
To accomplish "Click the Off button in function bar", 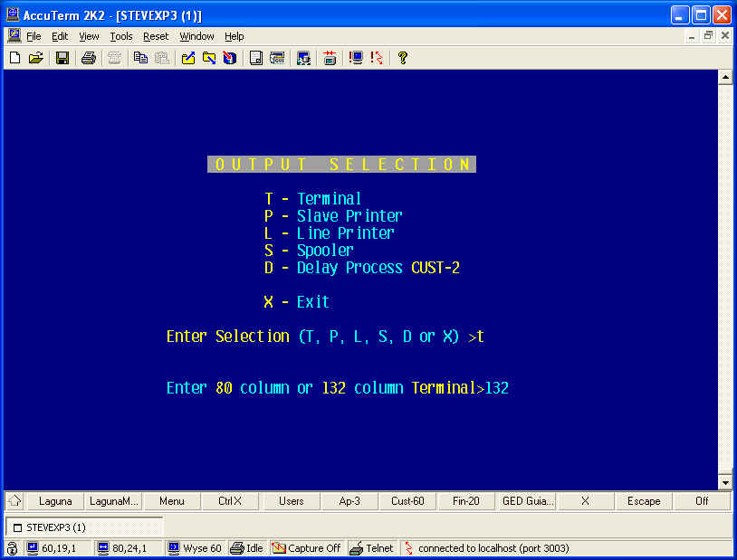I will 702,501.
